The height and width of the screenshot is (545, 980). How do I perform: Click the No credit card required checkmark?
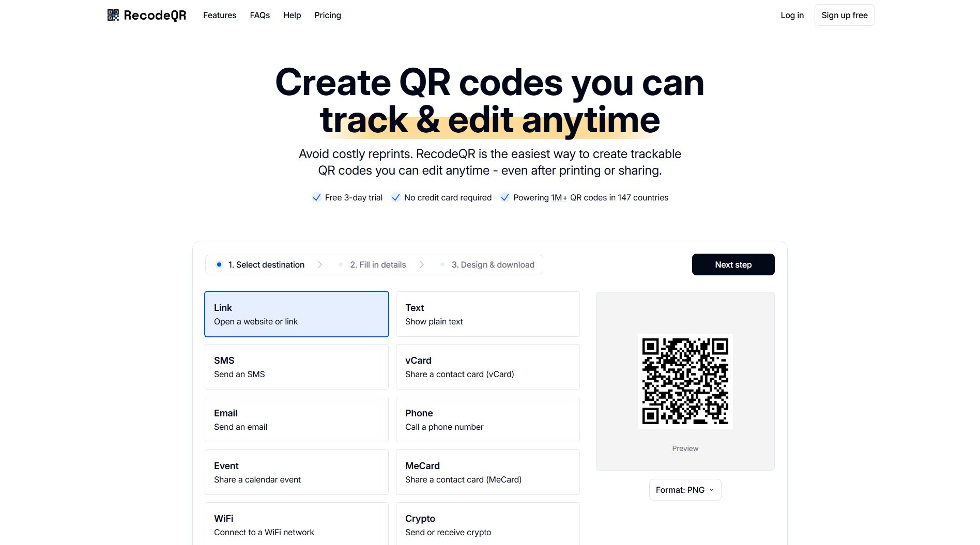[396, 197]
